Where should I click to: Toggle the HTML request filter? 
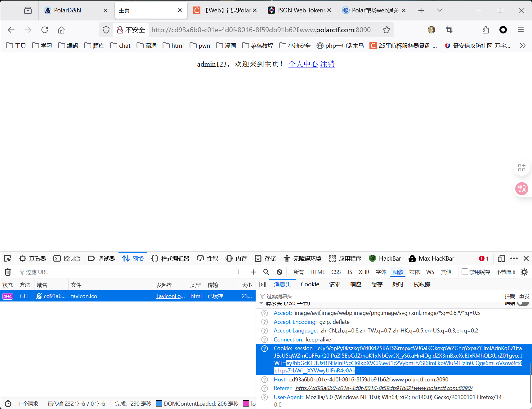[x=318, y=272]
